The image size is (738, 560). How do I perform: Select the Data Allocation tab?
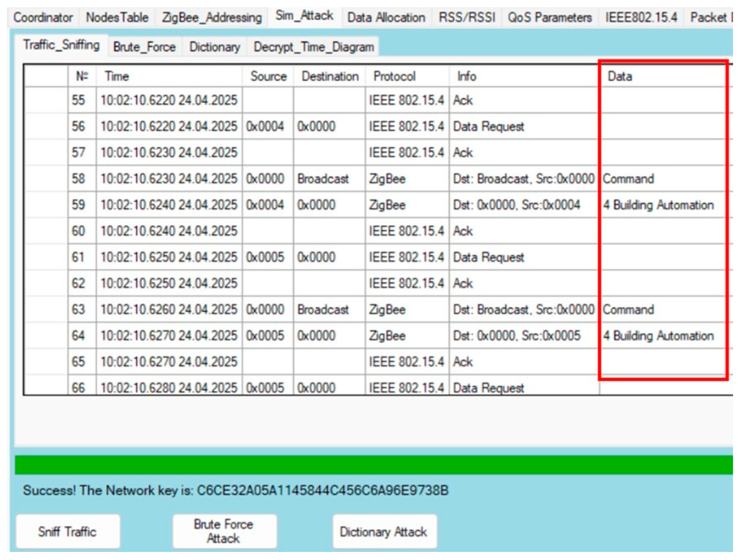[x=386, y=18]
